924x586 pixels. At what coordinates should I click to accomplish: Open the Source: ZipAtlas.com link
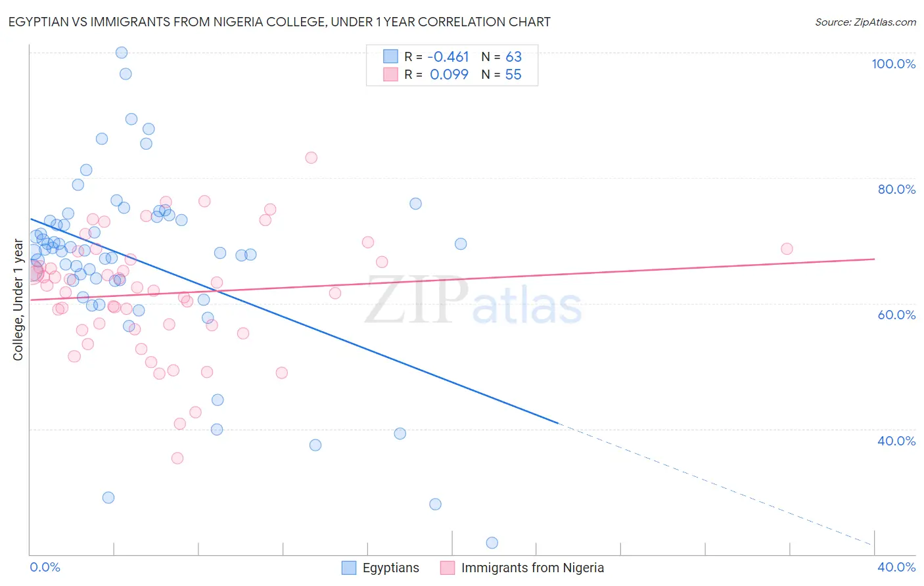(x=866, y=22)
